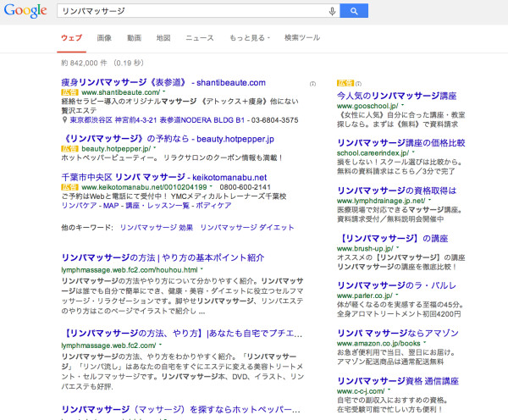Viewport: 508px width, 420px height.
Task: Open result 【リンパマッサージの方法、やり方】
Action: (181, 334)
